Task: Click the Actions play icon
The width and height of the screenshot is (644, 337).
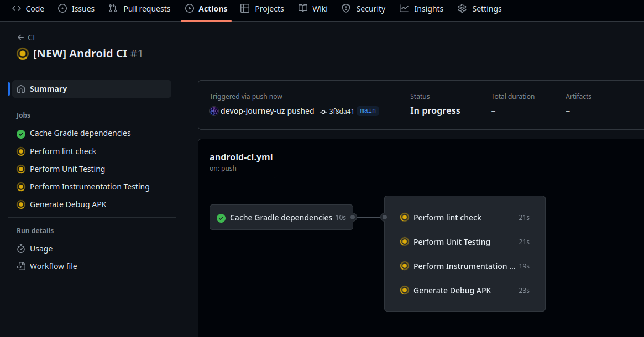Action: (190, 9)
